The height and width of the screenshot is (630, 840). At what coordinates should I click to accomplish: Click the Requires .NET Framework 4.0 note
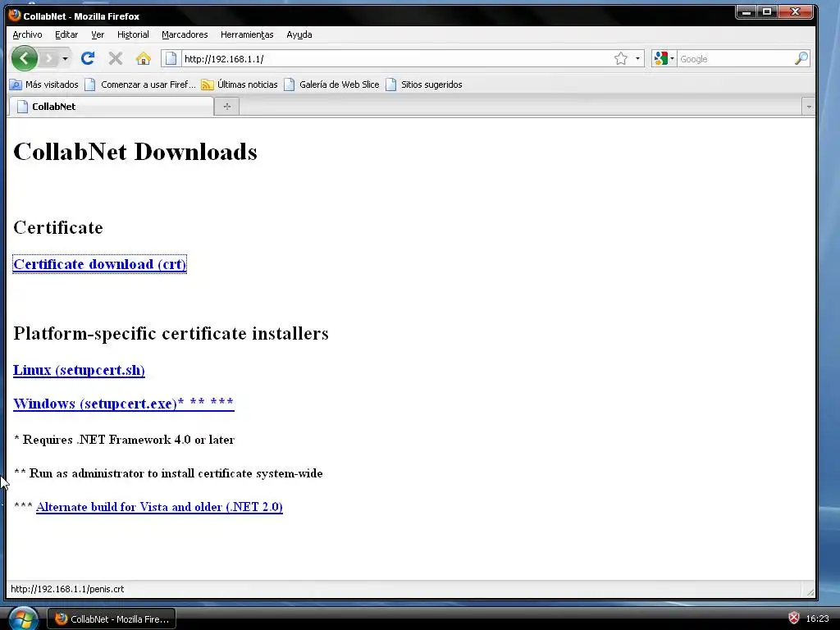(x=125, y=440)
